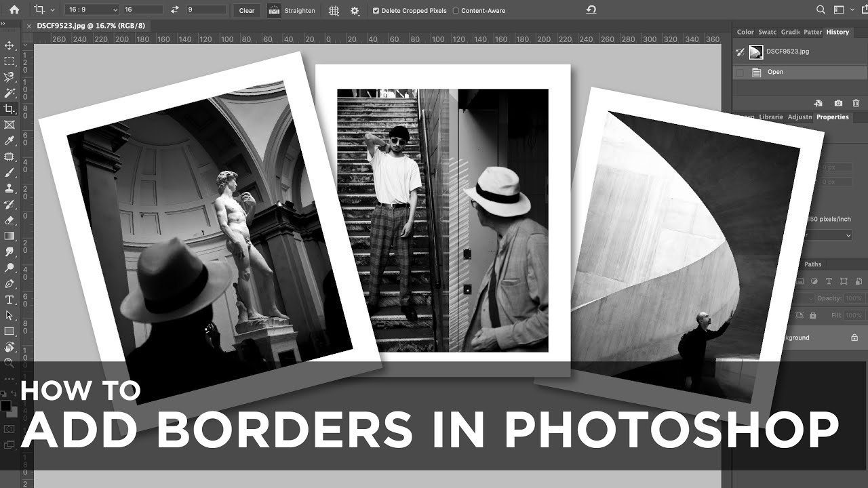Create new document from current history state

click(818, 103)
